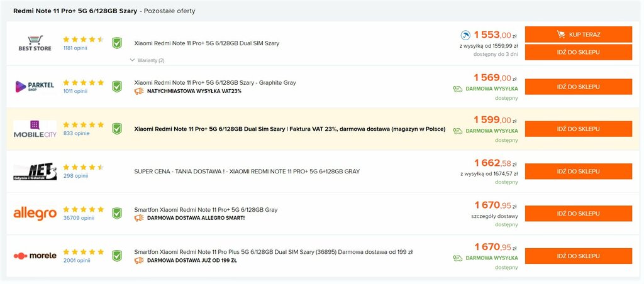The height and width of the screenshot is (284, 644).
Task: Go to Best Store via IDŹ DO SKLEPU
Action: 579,52
